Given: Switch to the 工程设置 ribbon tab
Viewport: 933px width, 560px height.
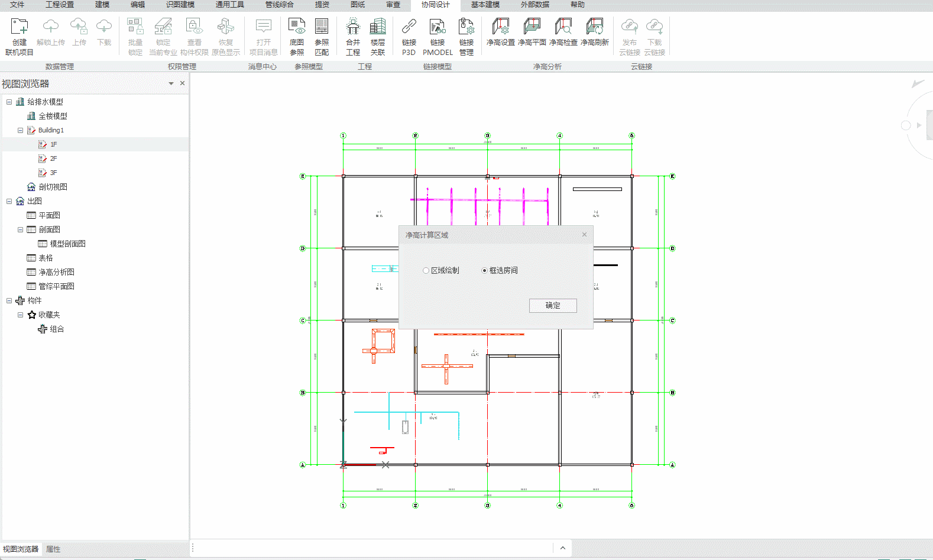Looking at the screenshot, I should click(x=60, y=5).
